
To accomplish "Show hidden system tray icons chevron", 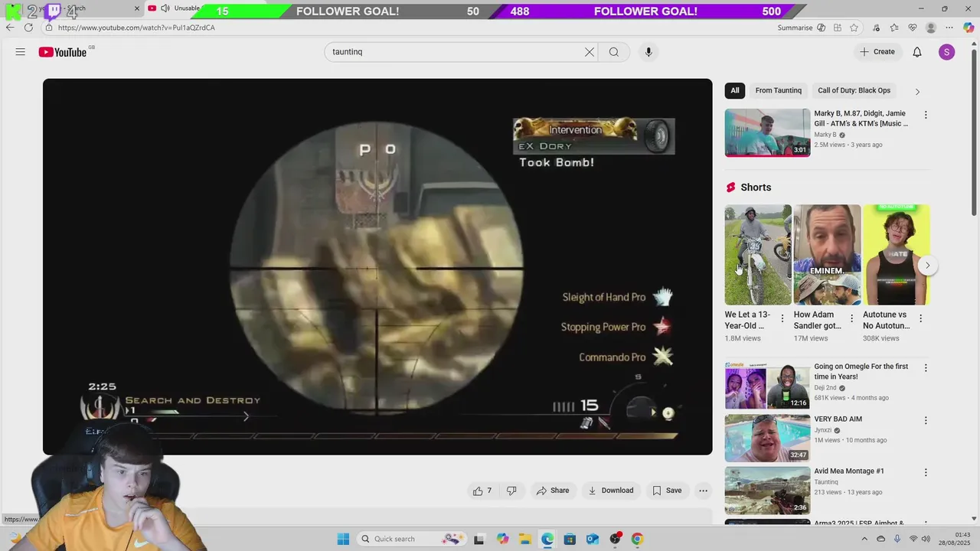I will pos(865,539).
